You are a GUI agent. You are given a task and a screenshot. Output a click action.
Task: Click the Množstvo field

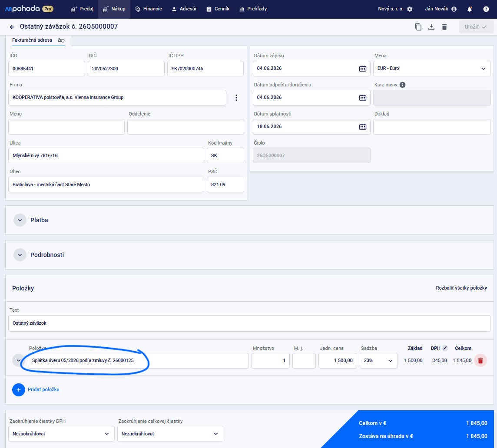coord(270,361)
